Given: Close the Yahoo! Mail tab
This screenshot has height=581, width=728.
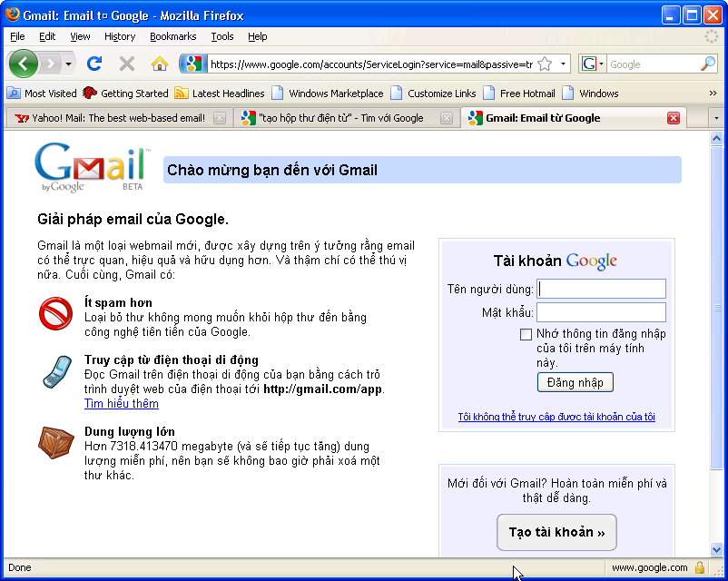Looking at the screenshot, I should 220,118.
